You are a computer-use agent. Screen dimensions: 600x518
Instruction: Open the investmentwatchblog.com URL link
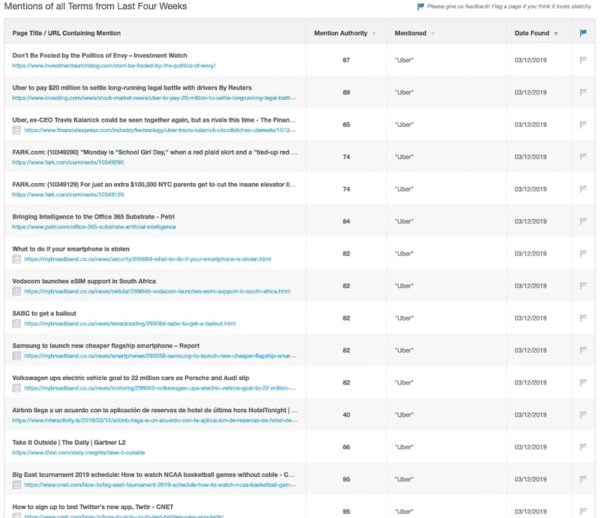(113, 65)
